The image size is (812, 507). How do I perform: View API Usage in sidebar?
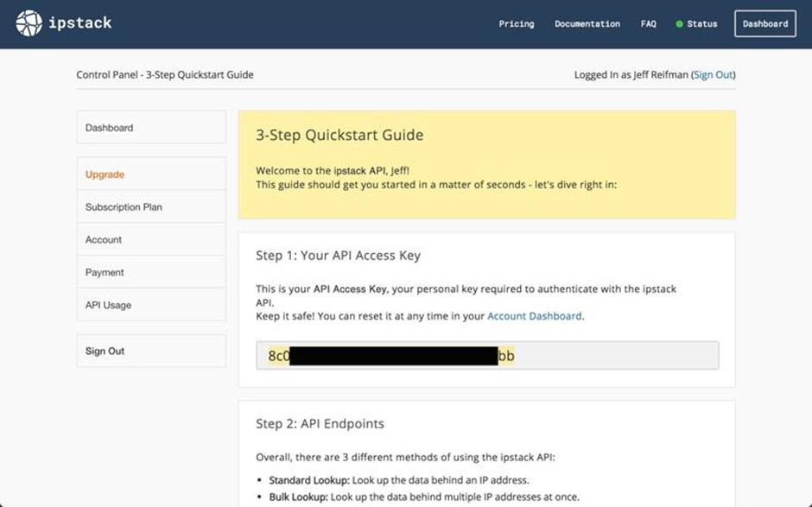[151, 305]
